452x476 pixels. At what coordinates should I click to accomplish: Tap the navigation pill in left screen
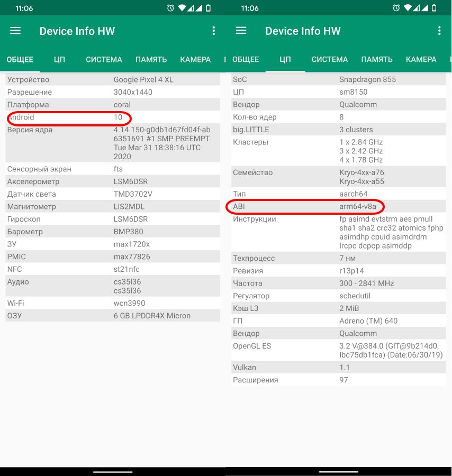(x=113, y=472)
